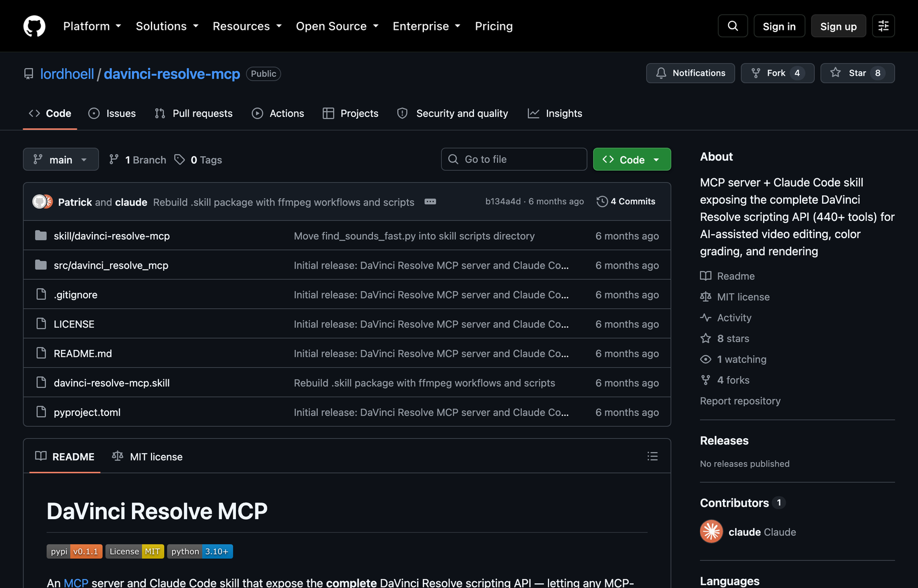Image resolution: width=918 pixels, height=588 pixels.
Task: Open the Security and quality tab
Action: click(x=453, y=113)
